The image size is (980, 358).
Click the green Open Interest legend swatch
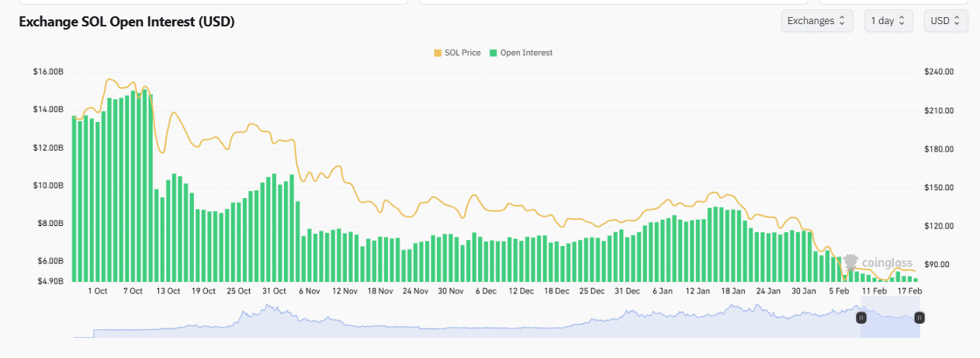point(493,53)
